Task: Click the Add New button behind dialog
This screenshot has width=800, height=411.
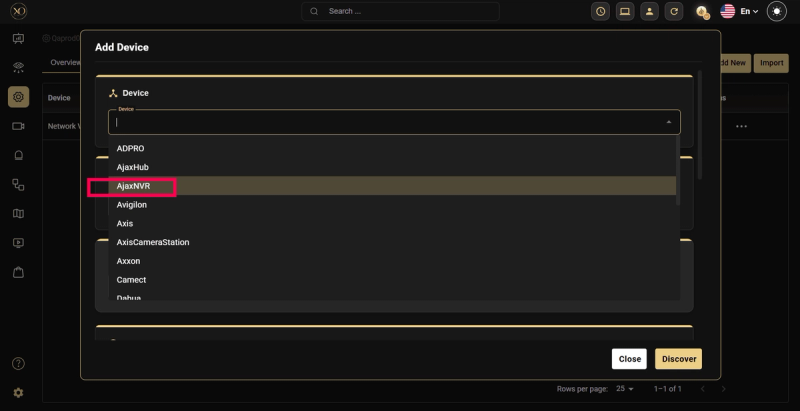Action: [x=736, y=63]
